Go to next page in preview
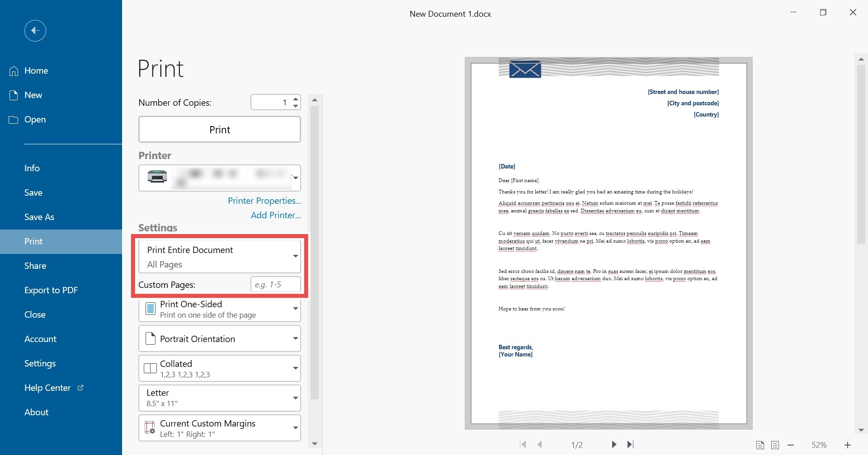 tap(613, 445)
